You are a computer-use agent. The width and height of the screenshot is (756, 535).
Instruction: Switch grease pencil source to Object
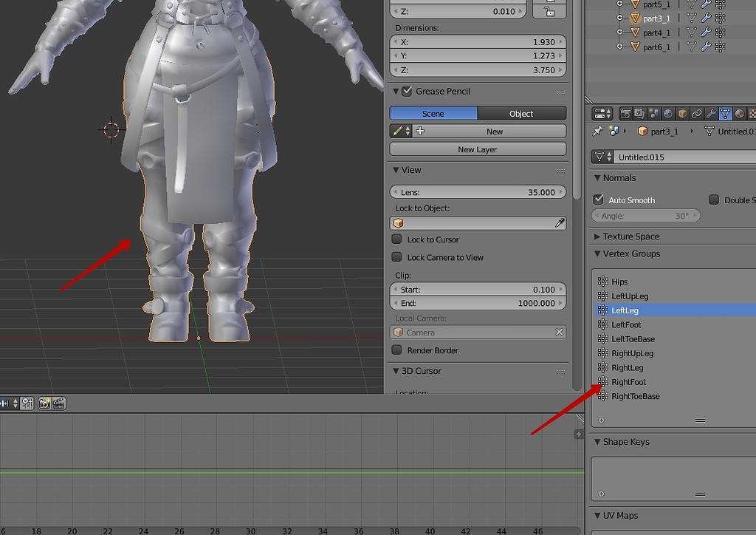pos(522,113)
